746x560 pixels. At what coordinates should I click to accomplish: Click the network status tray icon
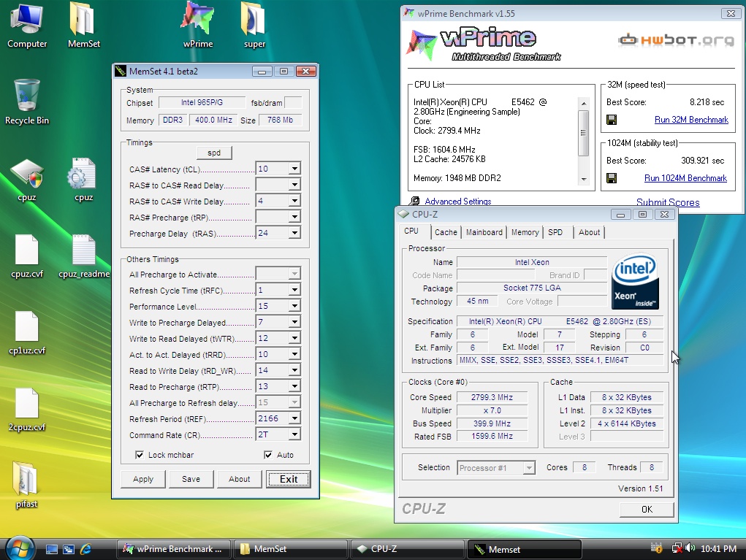[x=677, y=548]
